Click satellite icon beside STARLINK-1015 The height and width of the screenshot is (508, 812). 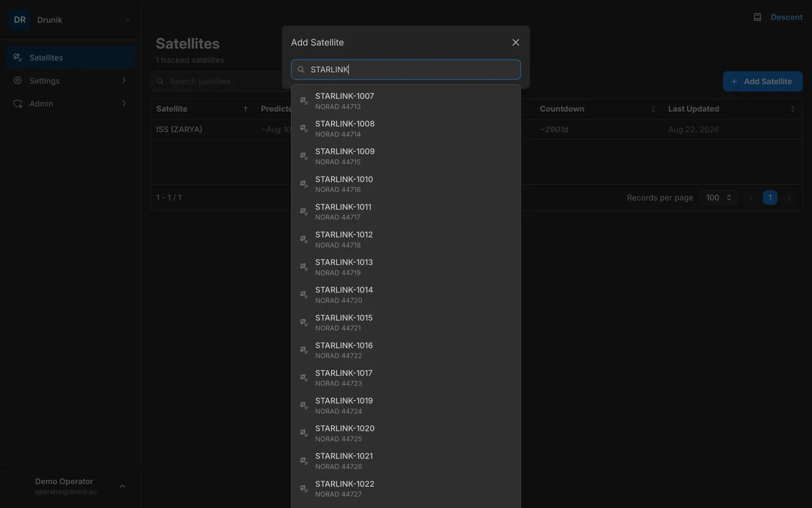304,323
